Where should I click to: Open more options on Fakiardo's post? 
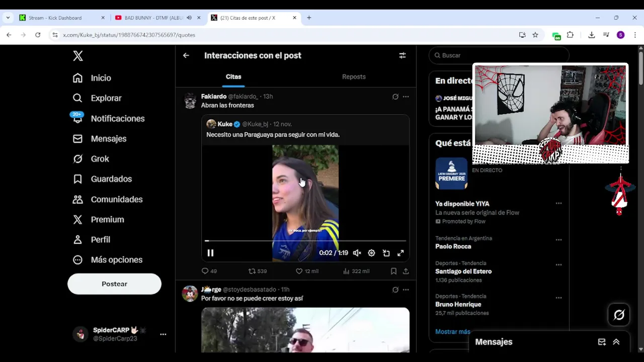(x=406, y=97)
